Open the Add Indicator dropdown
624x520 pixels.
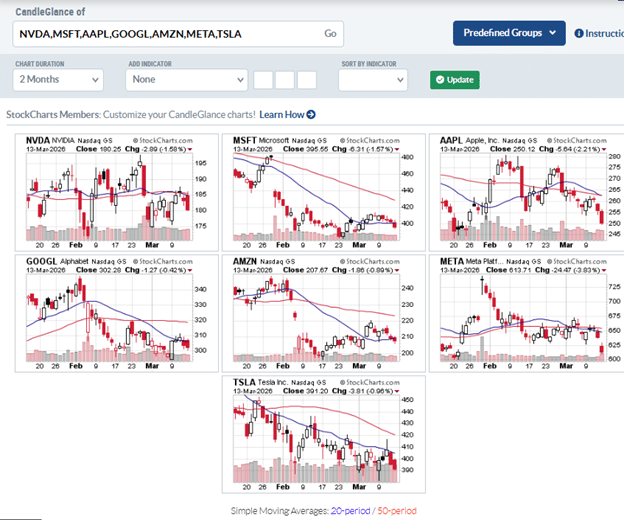(x=186, y=80)
